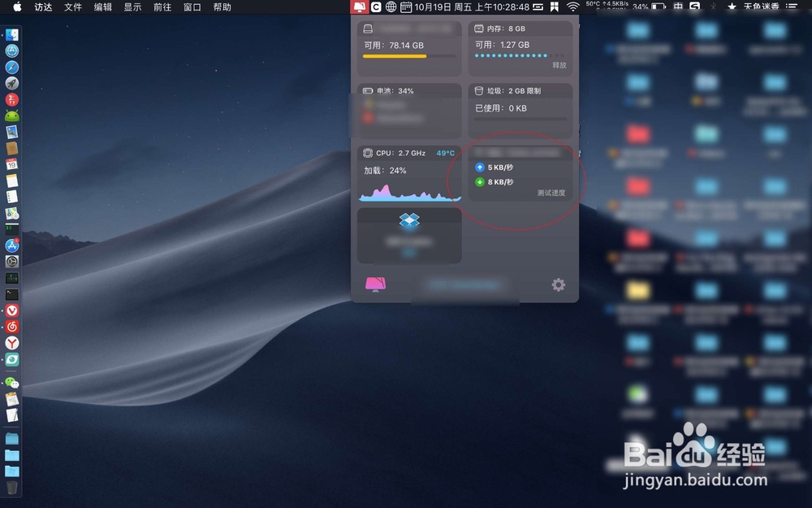The width and height of the screenshot is (812, 508).
Task: Open the 前往 menu
Action: 162,7
